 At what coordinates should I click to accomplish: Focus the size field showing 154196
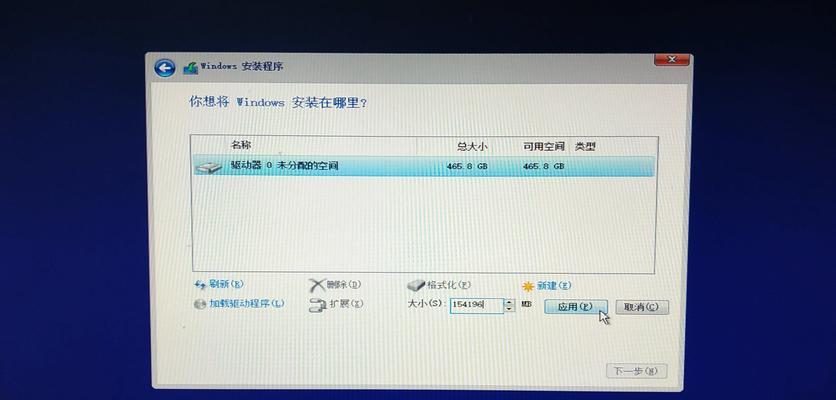tap(476, 305)
